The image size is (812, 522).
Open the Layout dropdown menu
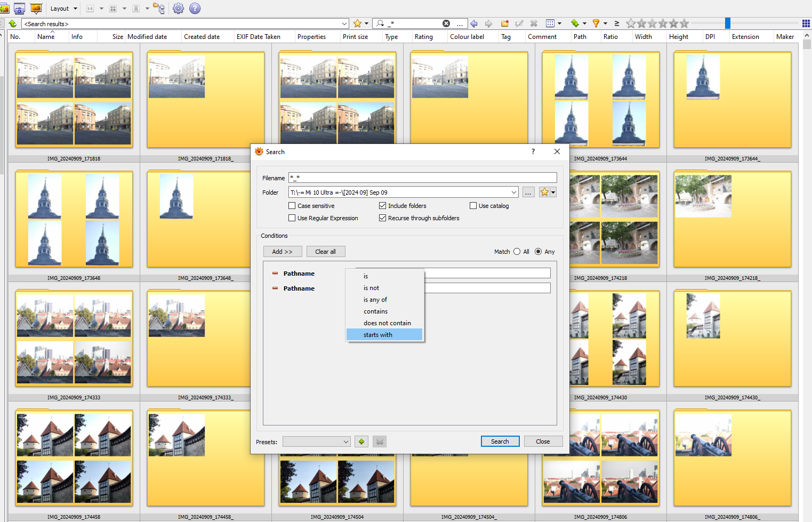pos(63,9)
